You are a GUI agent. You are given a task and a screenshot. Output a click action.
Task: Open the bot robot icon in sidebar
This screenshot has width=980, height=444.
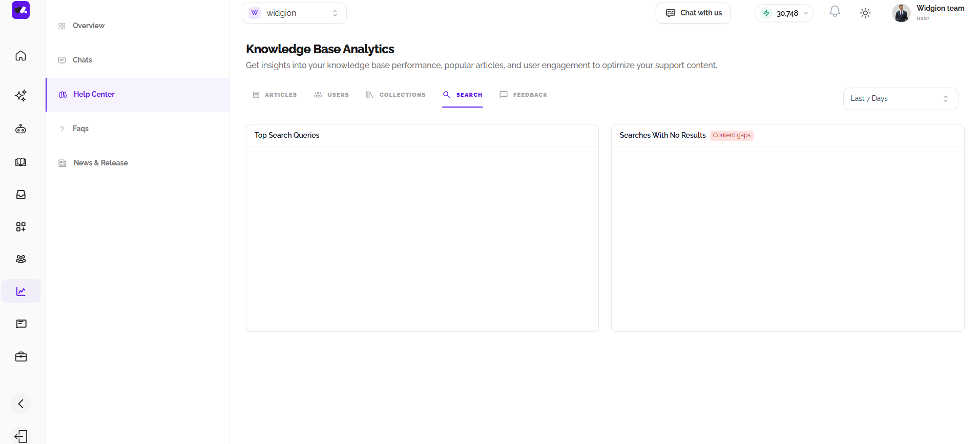[20, 129]
